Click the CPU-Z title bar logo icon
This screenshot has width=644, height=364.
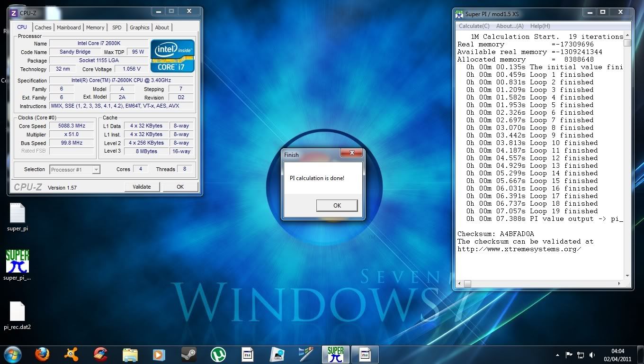(x=14, y=13)
